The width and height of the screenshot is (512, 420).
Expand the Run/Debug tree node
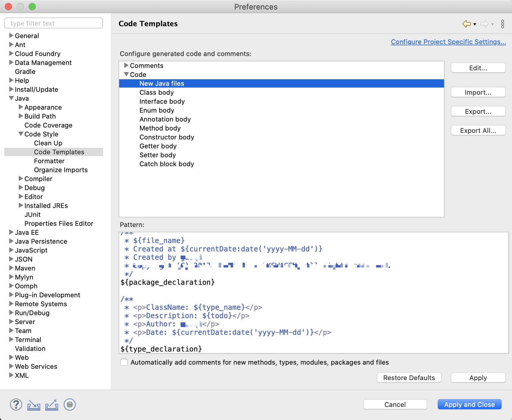[x=11, y=312]
